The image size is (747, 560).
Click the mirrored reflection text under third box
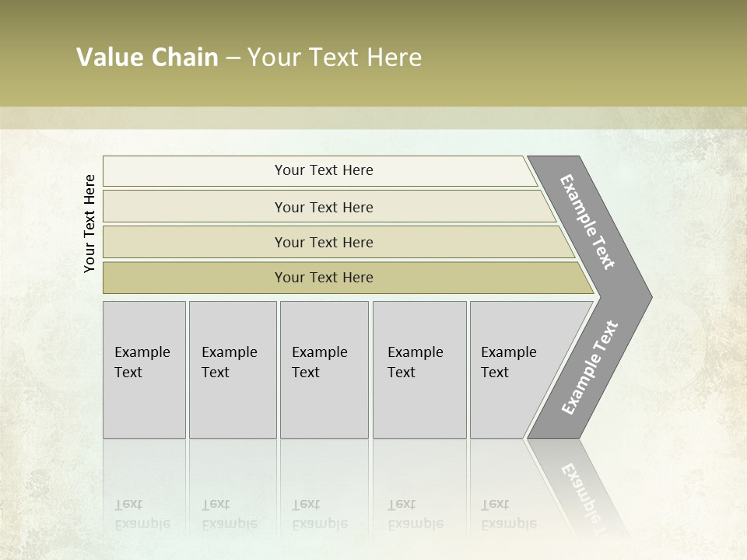tap(320, 515)
